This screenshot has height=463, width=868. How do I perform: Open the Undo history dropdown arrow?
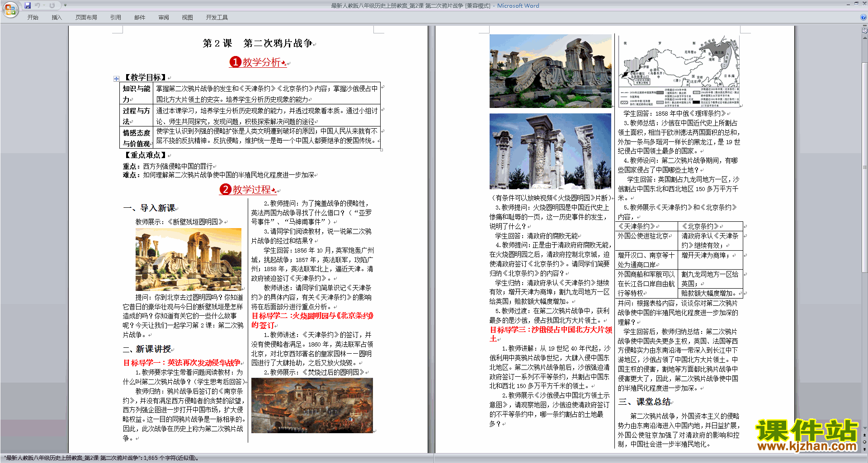click(44, 5)
